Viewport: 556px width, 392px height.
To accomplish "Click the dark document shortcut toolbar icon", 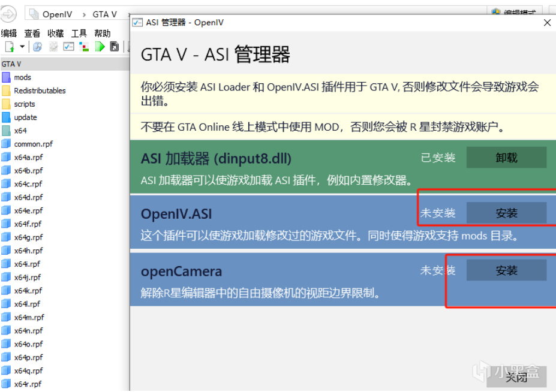I will pos(115,46).
